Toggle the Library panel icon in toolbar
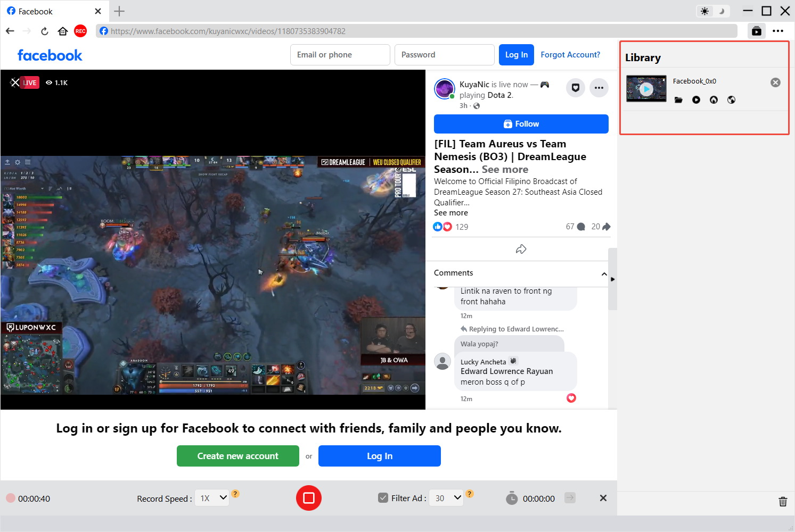 click(x=757, y=31)
